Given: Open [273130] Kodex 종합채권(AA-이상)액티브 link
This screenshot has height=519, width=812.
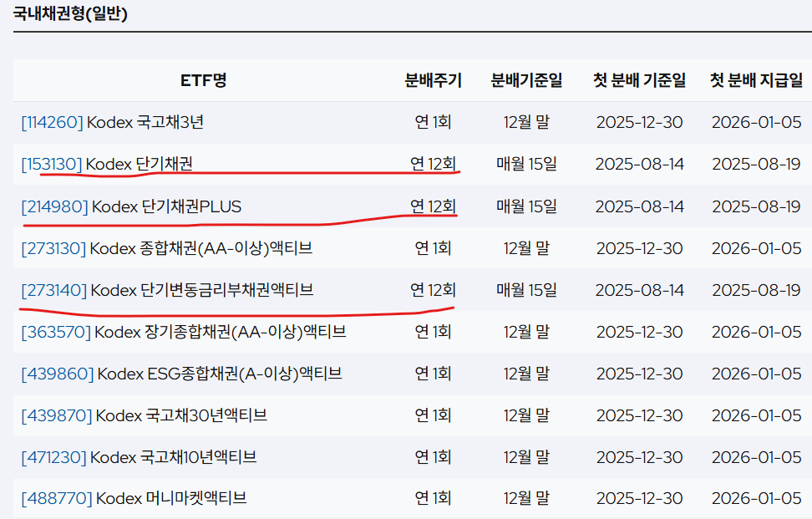Looking at the screenshot, I should [x=167, y=248].
